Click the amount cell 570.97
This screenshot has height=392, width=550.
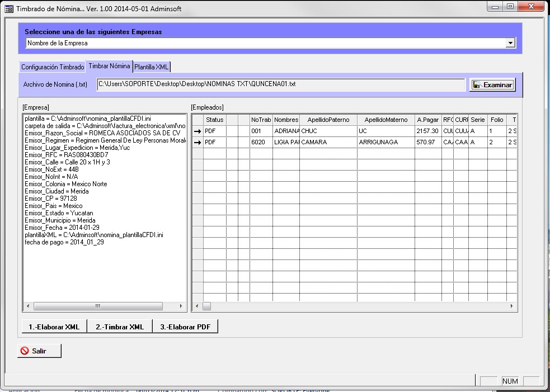428,143
